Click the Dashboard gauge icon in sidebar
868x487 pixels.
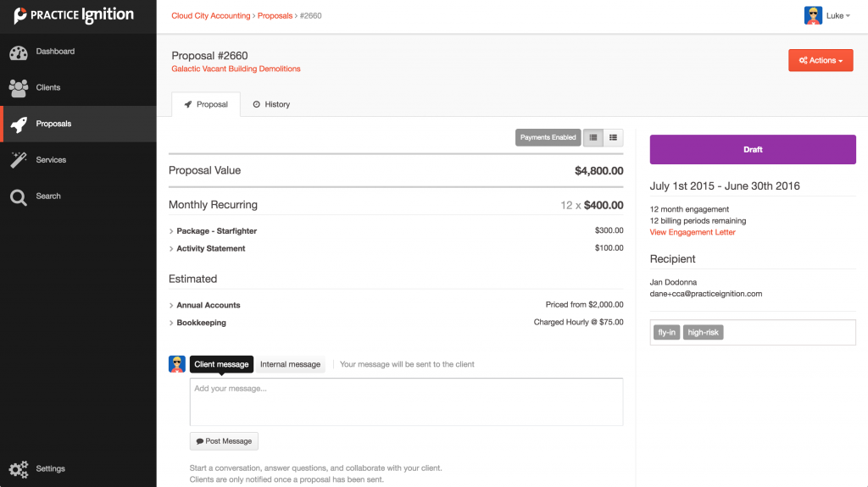tap(19, 53)
